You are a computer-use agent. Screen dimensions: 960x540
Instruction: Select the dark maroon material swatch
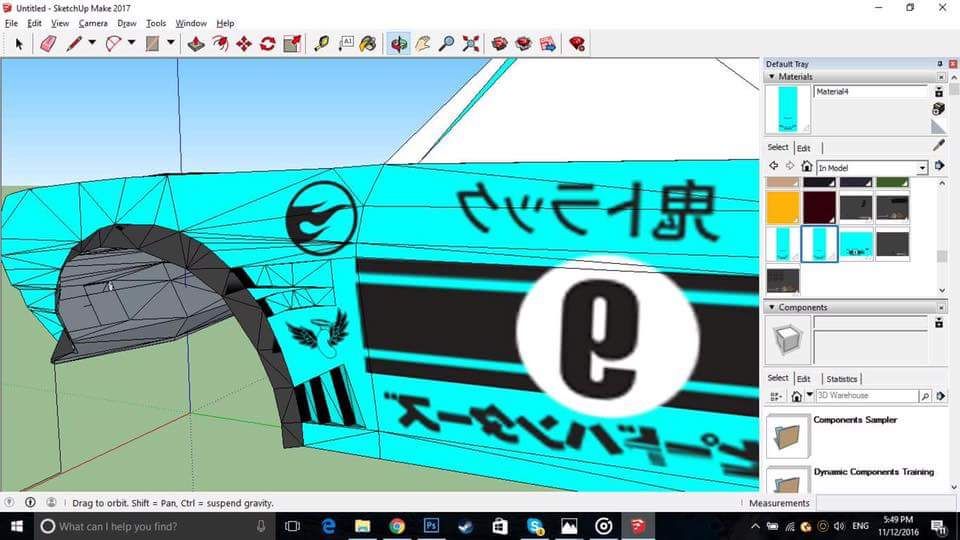[819, 208]
